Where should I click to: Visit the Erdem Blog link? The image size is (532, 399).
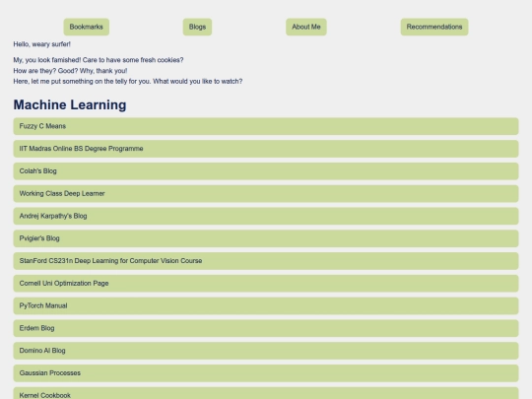pos(266,328)
